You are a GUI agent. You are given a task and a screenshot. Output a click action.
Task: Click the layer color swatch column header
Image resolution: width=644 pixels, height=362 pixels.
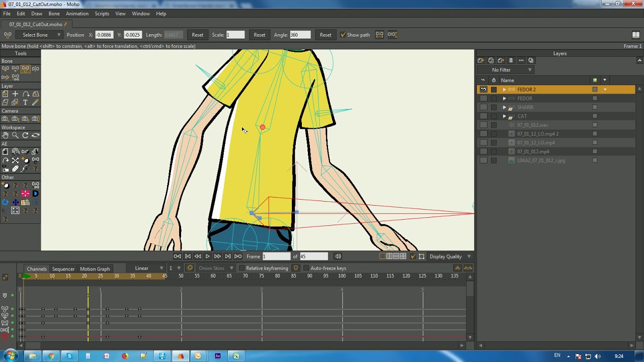pyautogui.click(x=595, y=80)
